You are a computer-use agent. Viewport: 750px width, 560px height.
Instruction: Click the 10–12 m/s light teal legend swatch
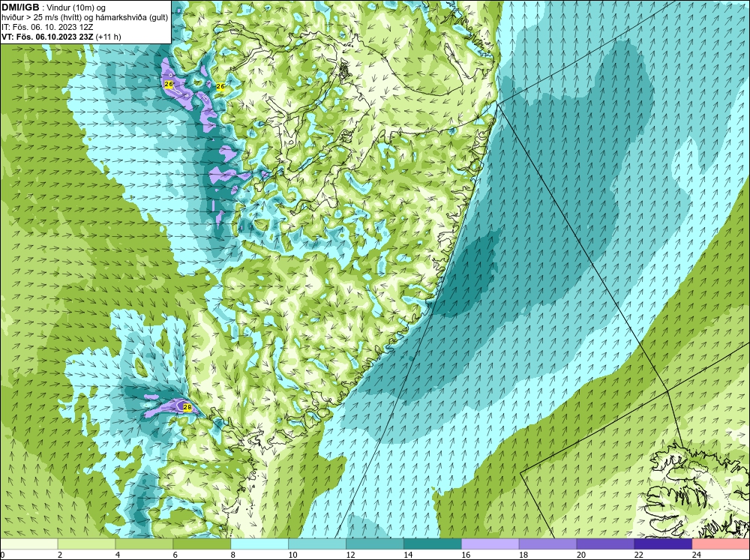click(x=317, y=544)
